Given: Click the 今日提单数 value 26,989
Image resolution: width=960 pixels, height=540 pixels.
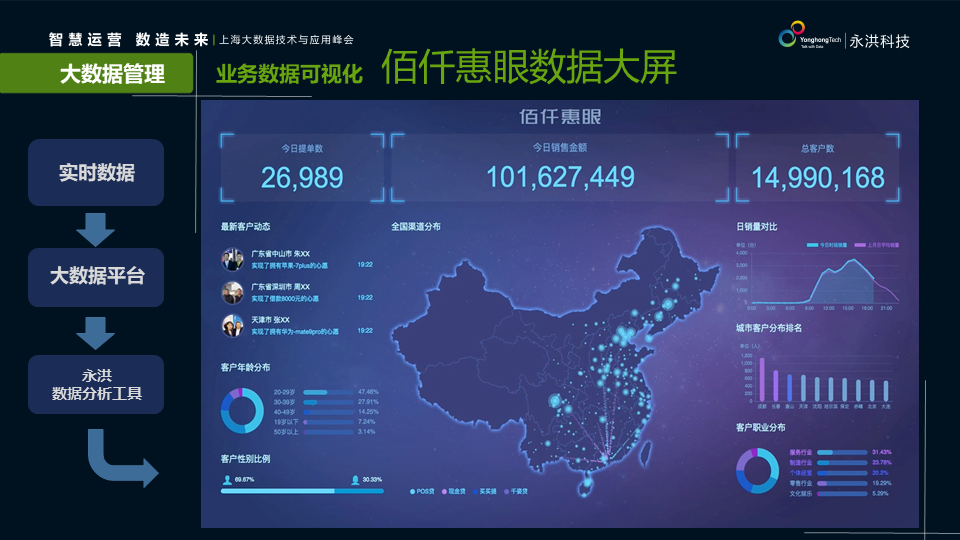Looking at the screenshot, I should pyautogui.click(x=302, y=178).
